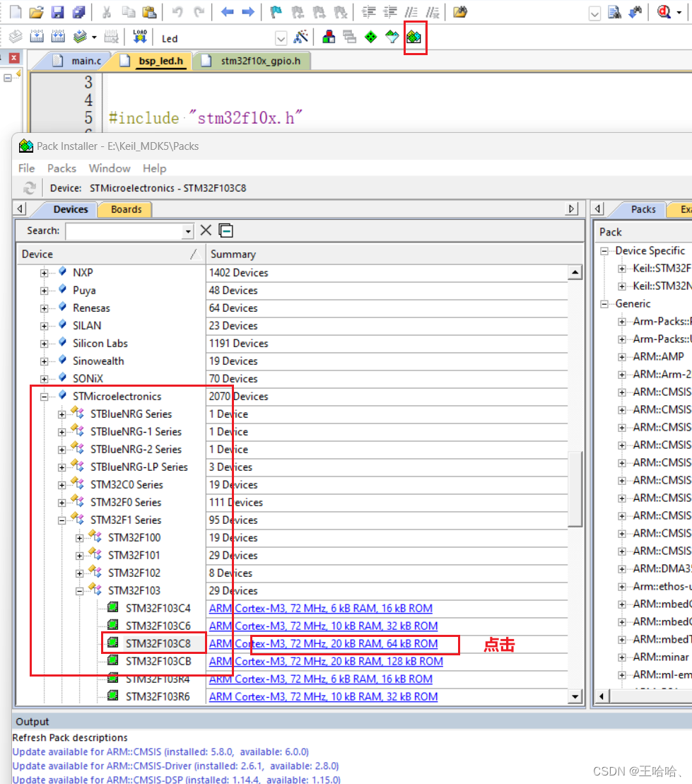The width and height of the screenshot is (692, 784).
Task: Click the Paste clipboard icon
Action: click(149, 11)
